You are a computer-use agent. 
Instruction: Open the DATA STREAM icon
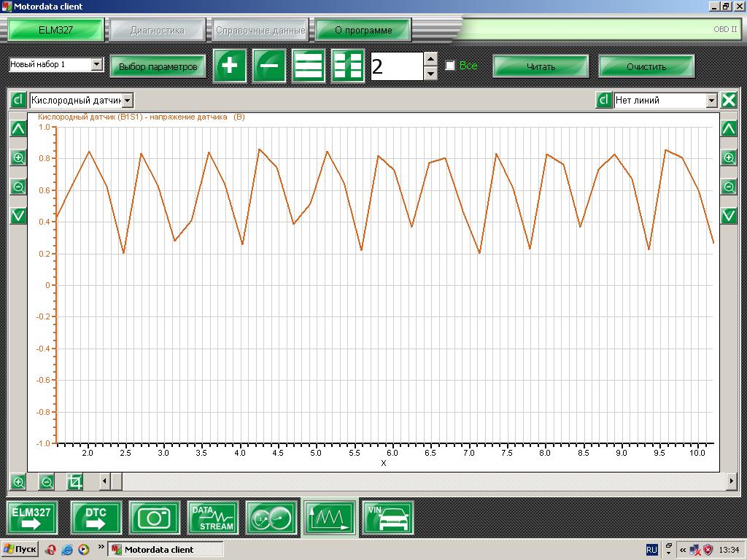click(212, 518)
